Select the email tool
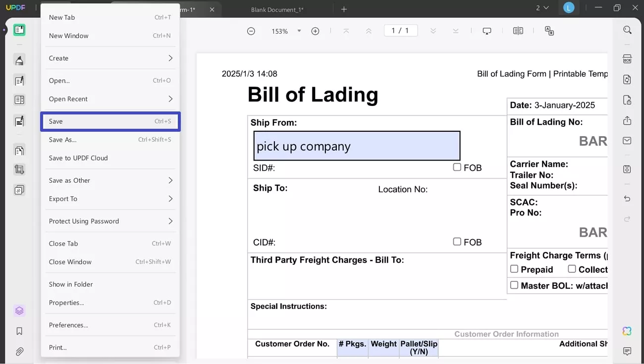Viewport: 644px width, 364px height. [x=627, y=141]
